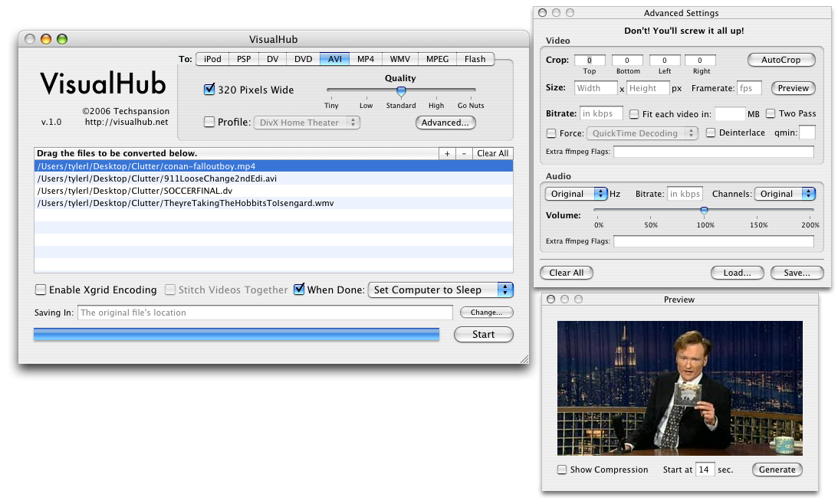The image size is (838, 504).
Task: Select conan-falloutboy.mp4 in file list
Action: (x=274, y=166)
